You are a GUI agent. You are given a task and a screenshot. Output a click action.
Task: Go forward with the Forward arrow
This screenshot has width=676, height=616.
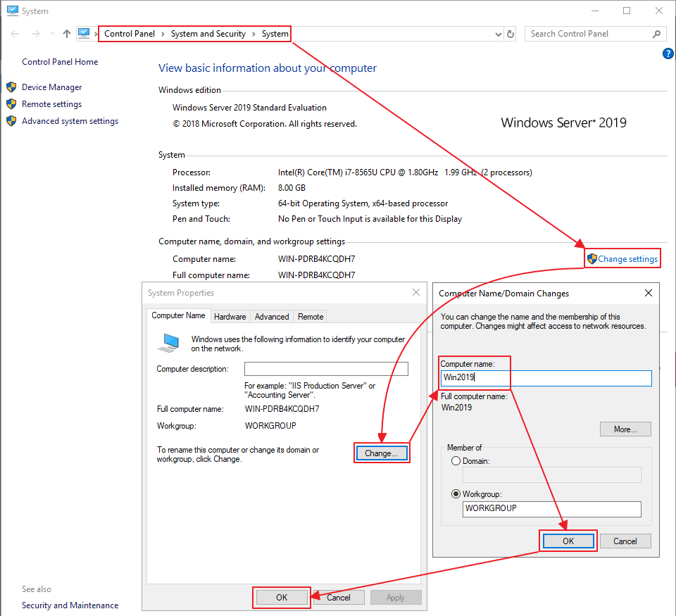35,34
